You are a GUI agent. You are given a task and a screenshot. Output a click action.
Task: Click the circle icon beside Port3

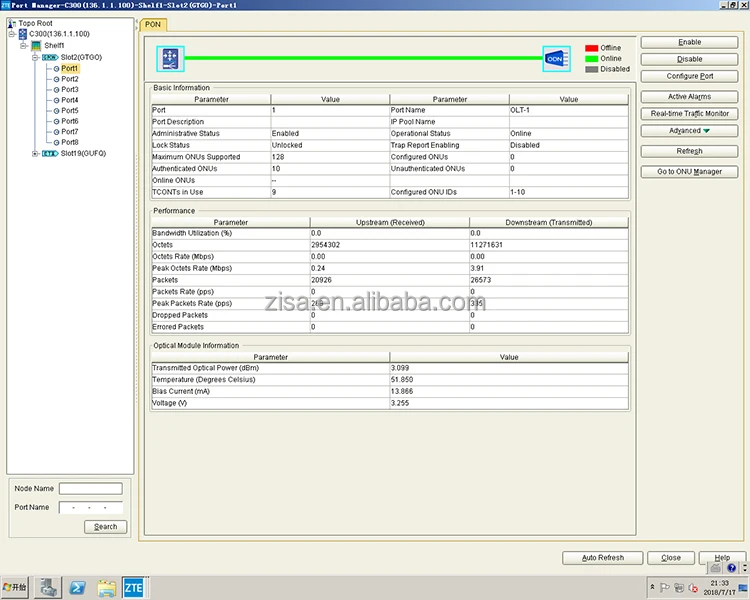(x=56, y=90)
